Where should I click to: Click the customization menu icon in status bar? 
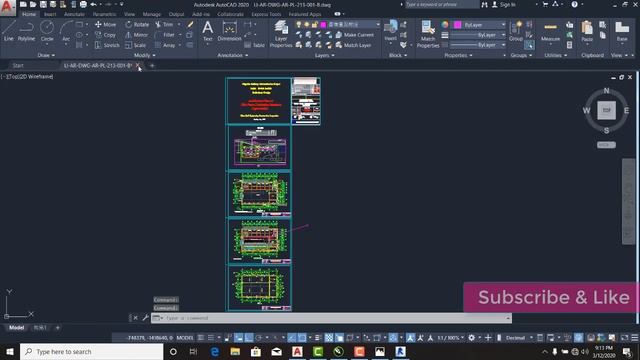click(635, 338)
